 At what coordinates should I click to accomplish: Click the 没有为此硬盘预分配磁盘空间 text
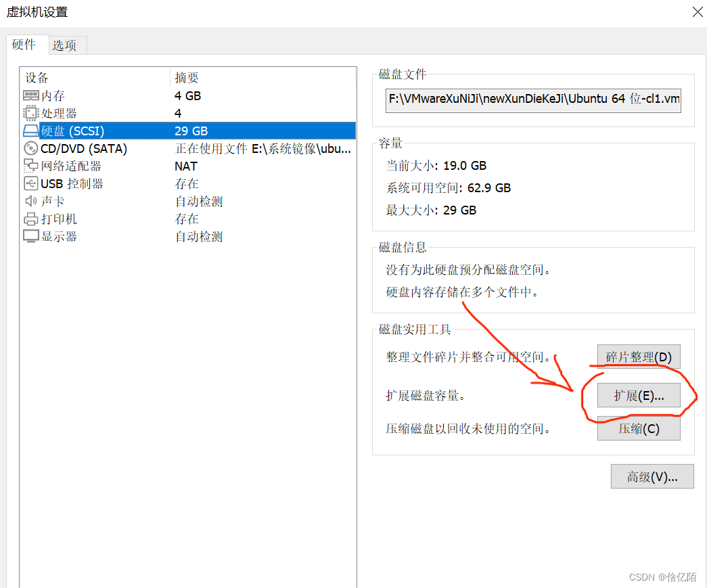(468, 270)
